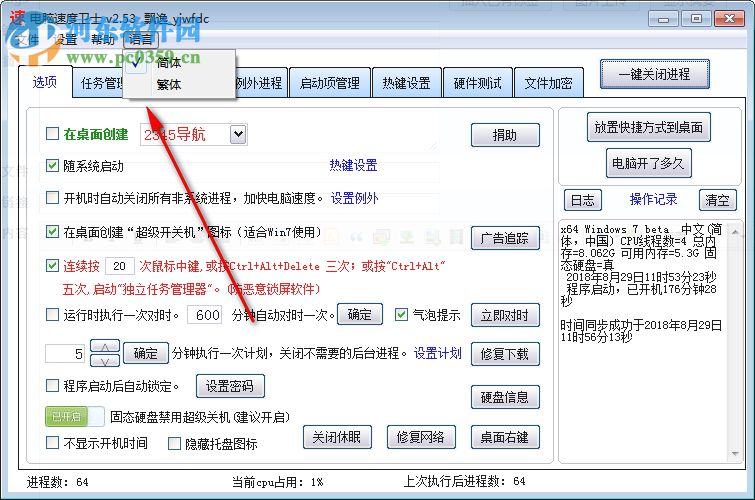Click the 电脑开了多久 button
The width and height of the screenshot is (755, 500).
point(648,163)
